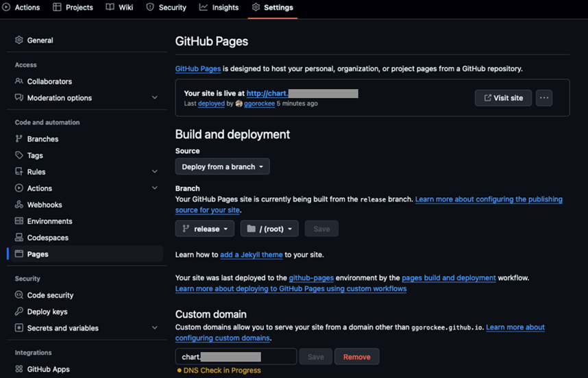Expand the sidebar Actions chevron
Image resolution: width=588 pixels, height=378 pixels.
(154, 188)
